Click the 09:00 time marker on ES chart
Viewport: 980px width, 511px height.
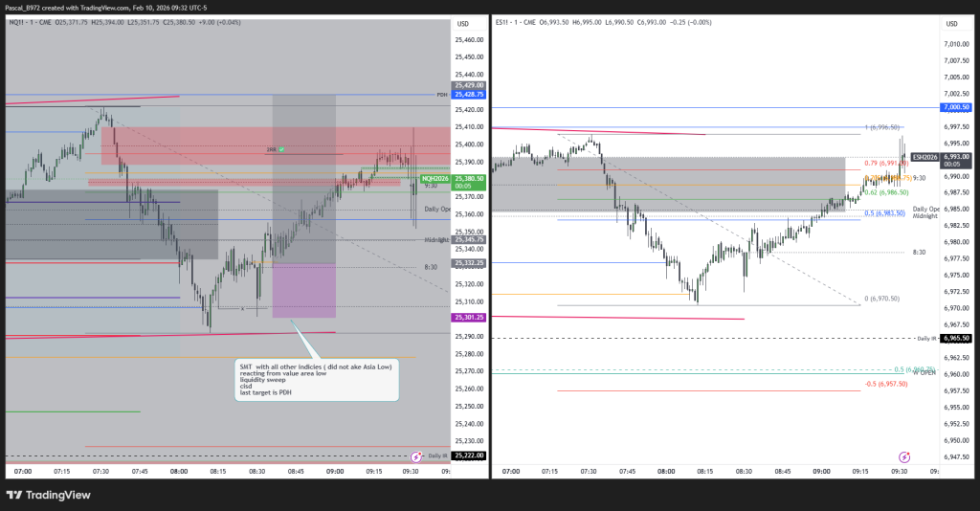point(822,472)
